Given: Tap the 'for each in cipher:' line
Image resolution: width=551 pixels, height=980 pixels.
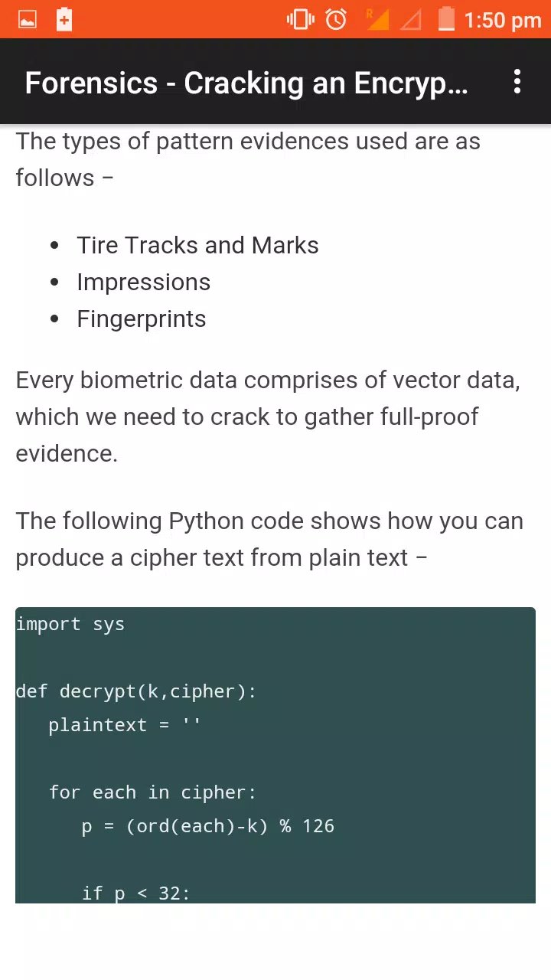Looking at the screenshot, I should (152, 792).
